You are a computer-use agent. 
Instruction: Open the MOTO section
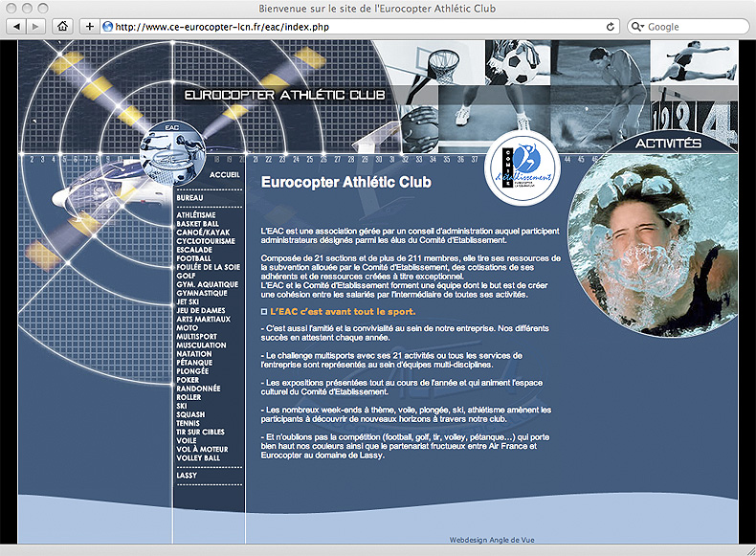pyautogui.click(x=187, y=328)
